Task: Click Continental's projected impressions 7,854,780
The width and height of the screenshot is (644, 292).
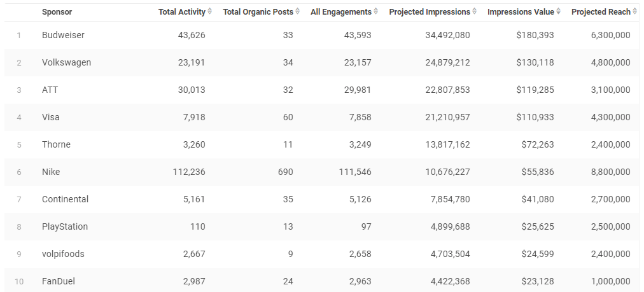Action: point(450,199)
